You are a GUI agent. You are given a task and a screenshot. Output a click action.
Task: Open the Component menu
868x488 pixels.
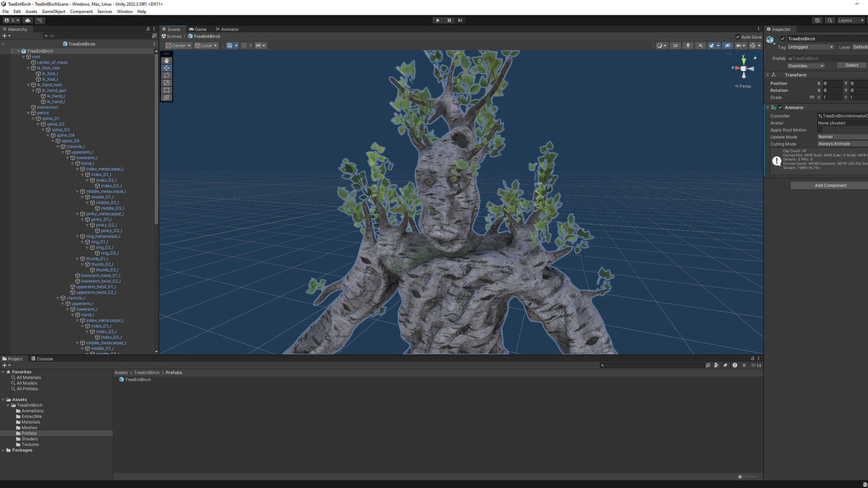[x=81, y=12]
